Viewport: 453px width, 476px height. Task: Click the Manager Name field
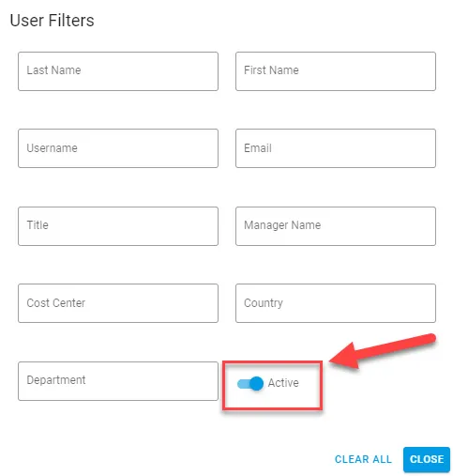coord(336,226)
